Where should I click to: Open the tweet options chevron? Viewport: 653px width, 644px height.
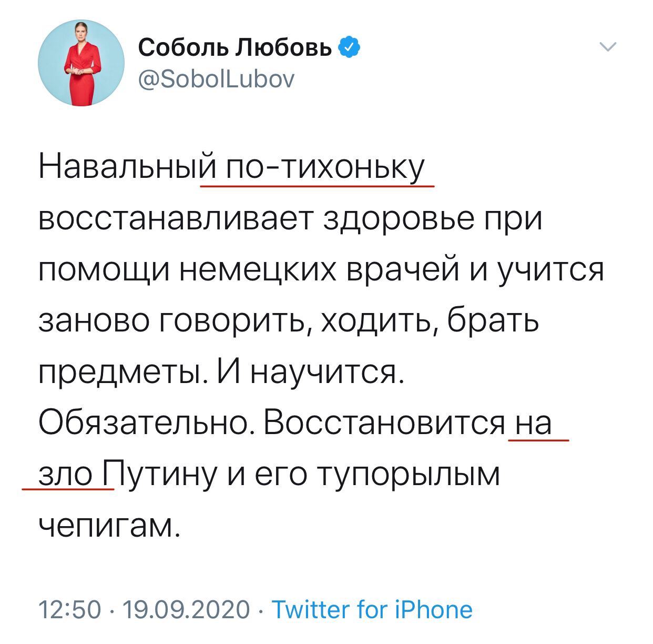click(x=608, y=48)
